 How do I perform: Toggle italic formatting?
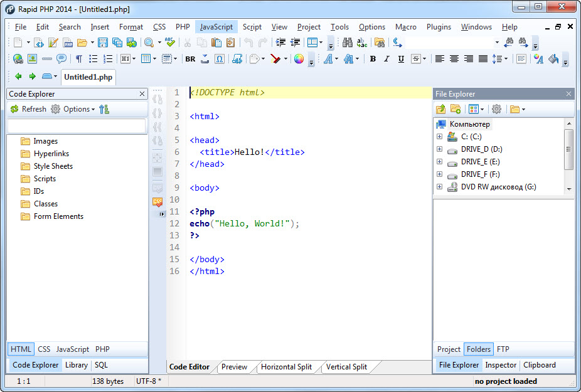386,59
